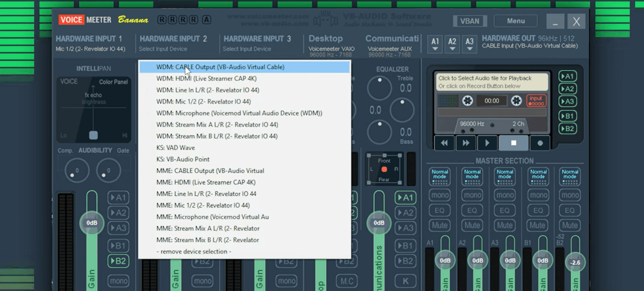The width and height of the screenshot is (644, 291).
Task: Click the B2 master fader showing -2.6
Action: (x=575, y=263)
